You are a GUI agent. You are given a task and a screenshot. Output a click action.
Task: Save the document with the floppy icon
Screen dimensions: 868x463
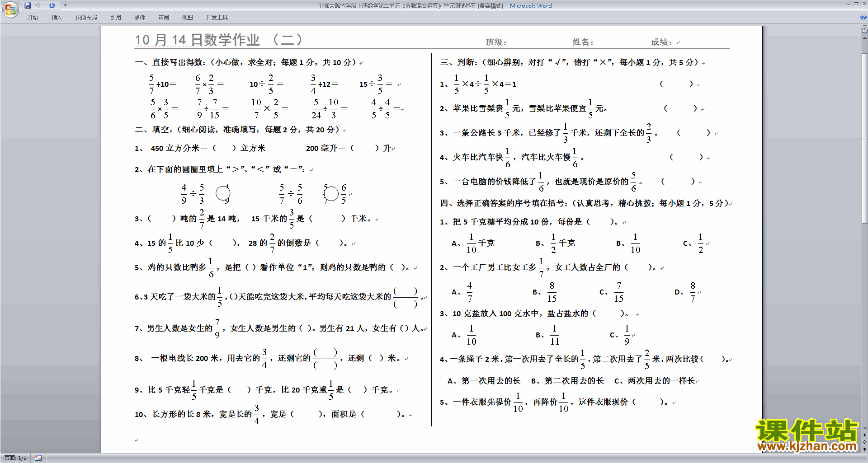click(x=28, y=5)
